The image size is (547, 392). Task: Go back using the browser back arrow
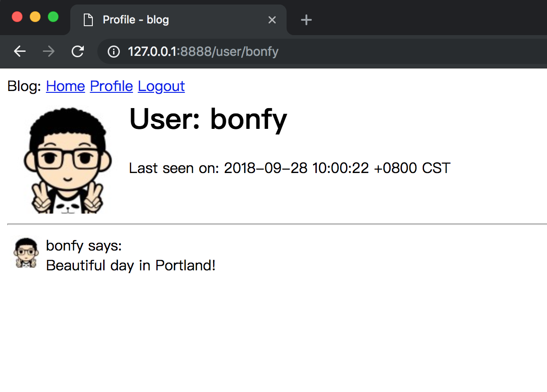(x=20, y=52)
